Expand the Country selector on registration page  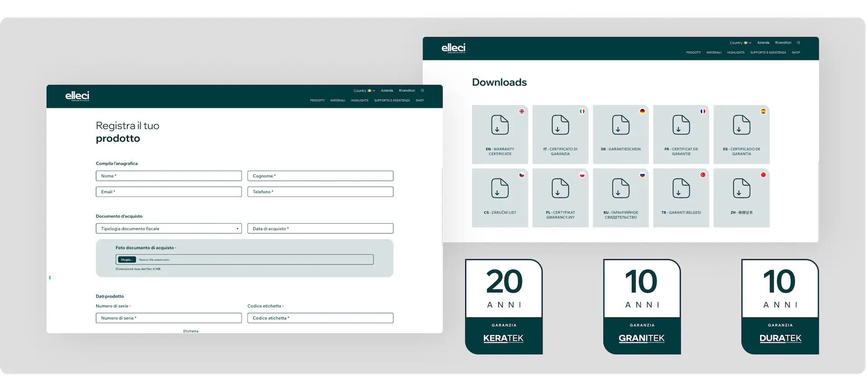pos(364,91)
